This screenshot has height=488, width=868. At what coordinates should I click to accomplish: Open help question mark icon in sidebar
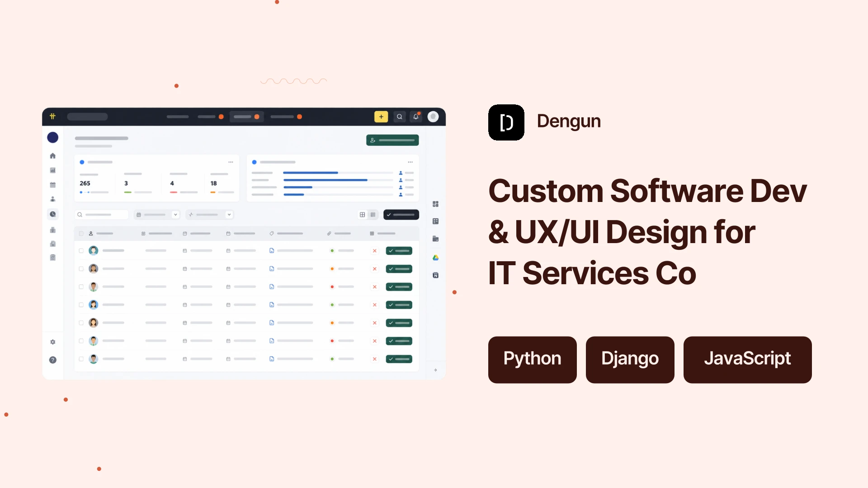(53, 360)
